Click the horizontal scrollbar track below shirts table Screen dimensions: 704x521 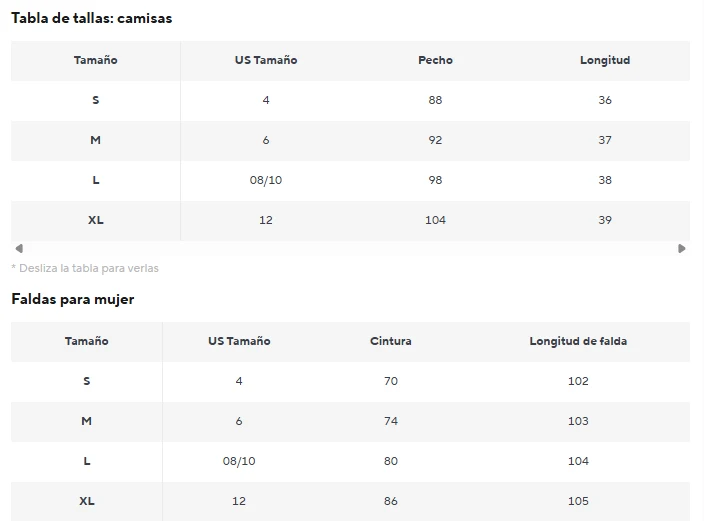coord(350,248)
